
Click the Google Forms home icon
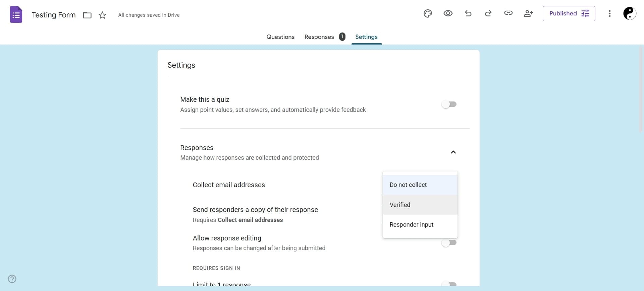[16, 15]
